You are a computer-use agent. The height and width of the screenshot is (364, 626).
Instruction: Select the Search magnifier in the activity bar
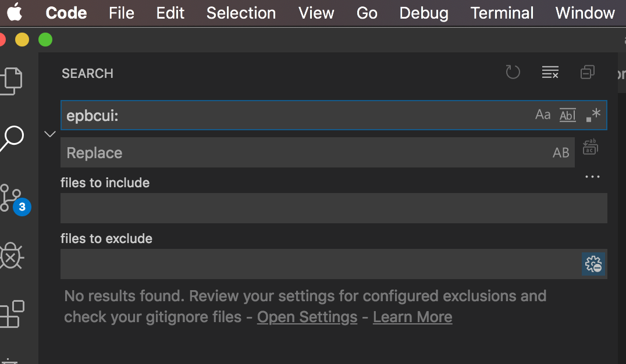[x=13, y=137]
